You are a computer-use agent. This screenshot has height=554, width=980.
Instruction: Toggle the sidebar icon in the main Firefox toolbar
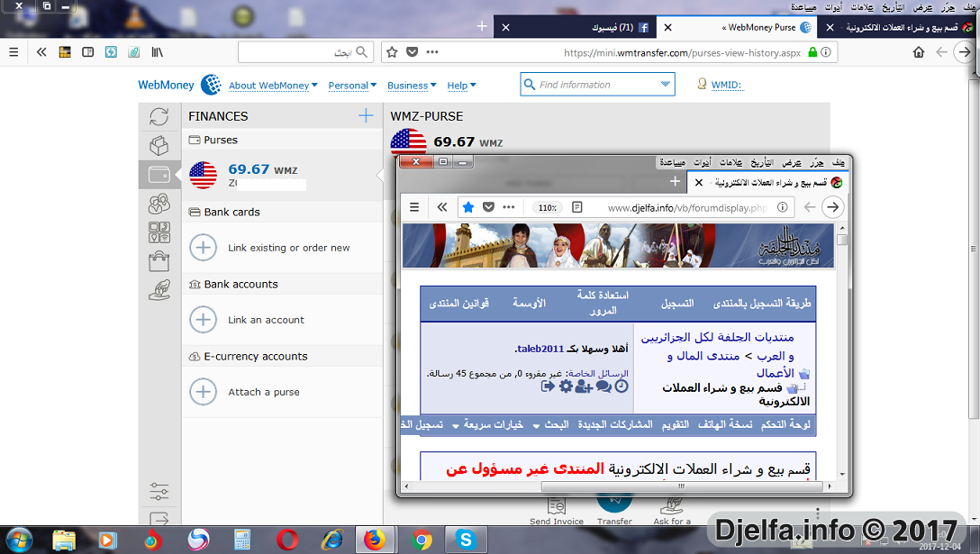tap(88, 52)
